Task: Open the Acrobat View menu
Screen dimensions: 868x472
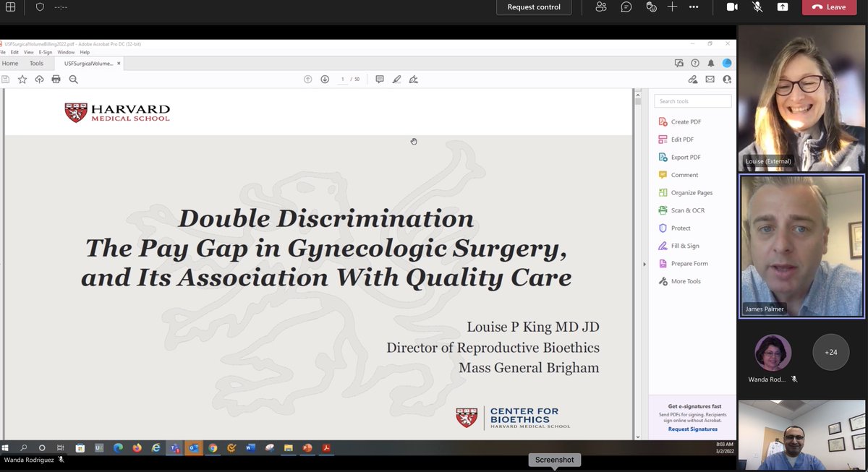Action: (29, 52)
